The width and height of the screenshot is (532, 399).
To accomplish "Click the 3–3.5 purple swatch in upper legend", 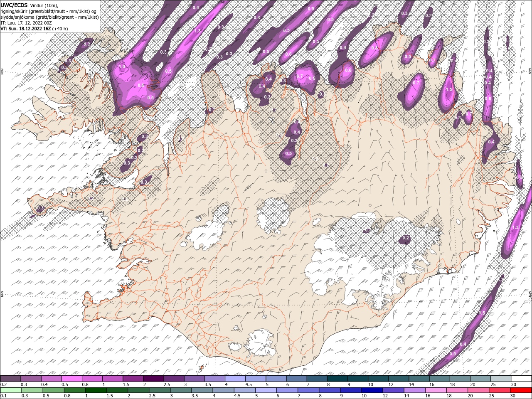I will coord(195,379).
